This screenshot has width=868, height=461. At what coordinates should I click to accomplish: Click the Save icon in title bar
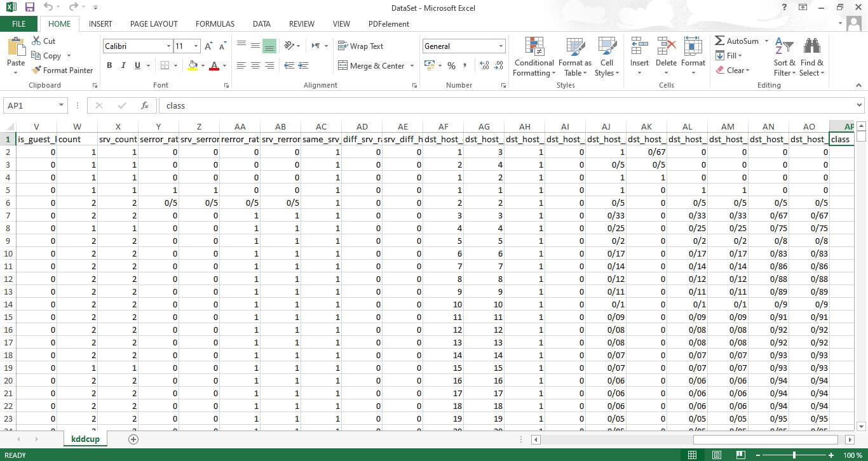(x=29, y=8)
